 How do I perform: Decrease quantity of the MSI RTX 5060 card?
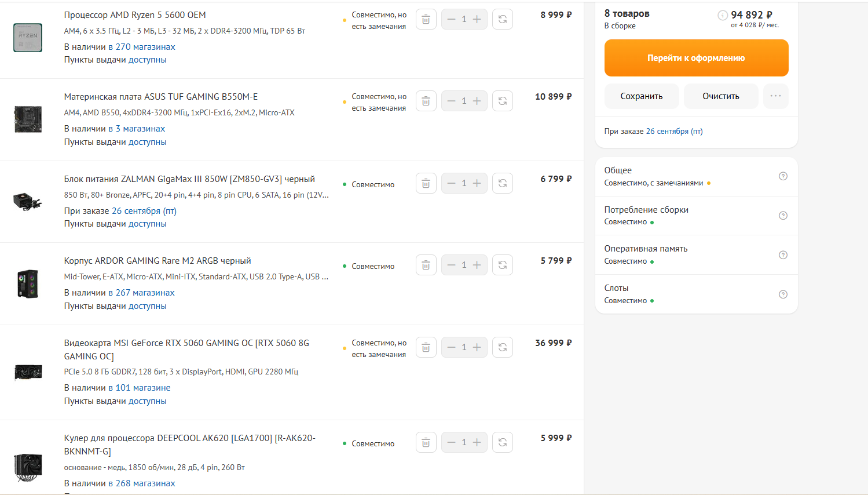pyautogui.click(x=451, y=347)
